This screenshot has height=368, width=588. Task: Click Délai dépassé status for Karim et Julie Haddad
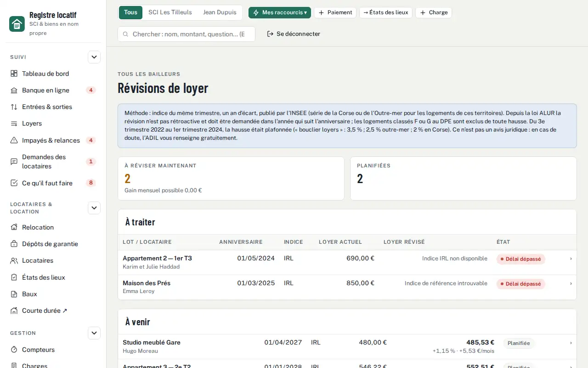[x=521, y=259]
